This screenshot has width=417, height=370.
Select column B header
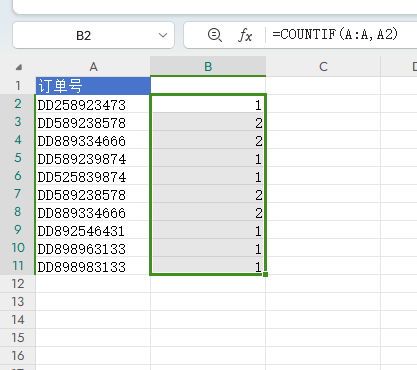point(208,67)
